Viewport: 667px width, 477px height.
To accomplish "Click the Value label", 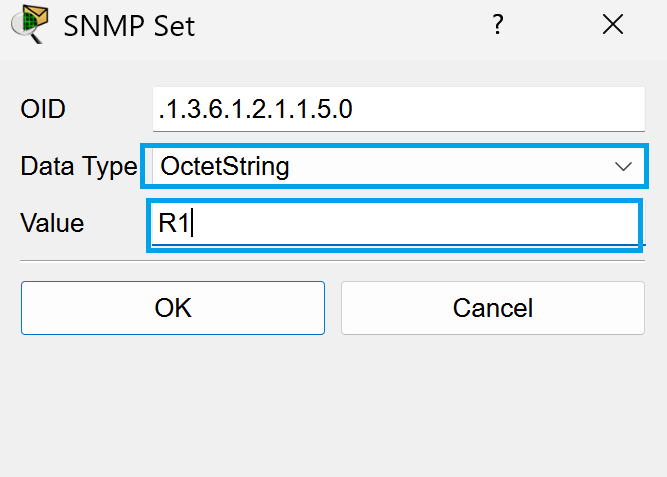I will pyautogui.click(x=52, y=223).
